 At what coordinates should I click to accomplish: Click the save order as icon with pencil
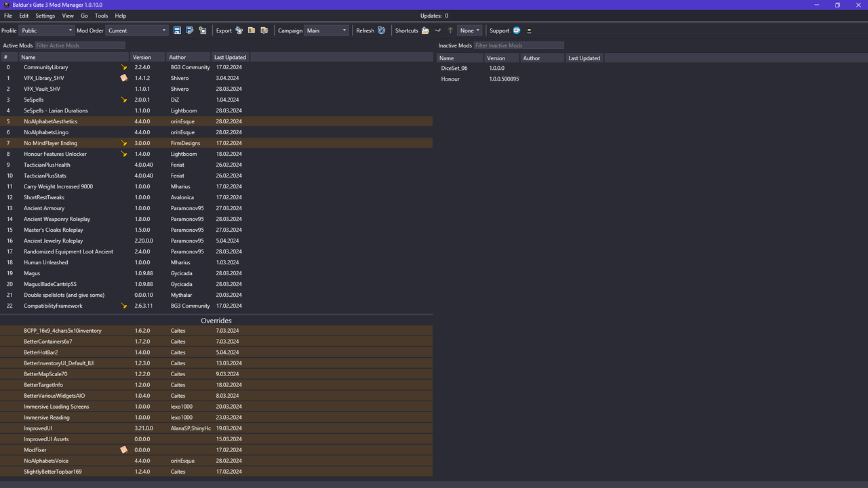(x=190, y=30)
